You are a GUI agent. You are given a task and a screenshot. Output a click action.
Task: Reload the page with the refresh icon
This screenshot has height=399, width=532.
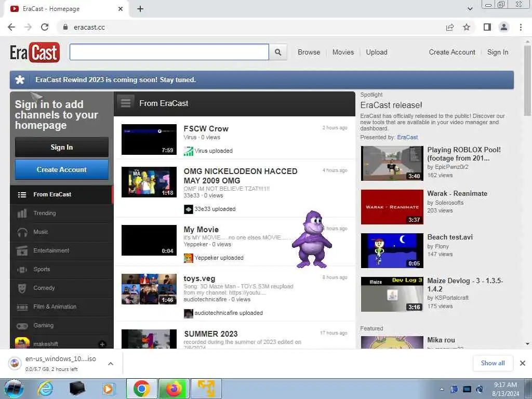[x=45, y=27]
